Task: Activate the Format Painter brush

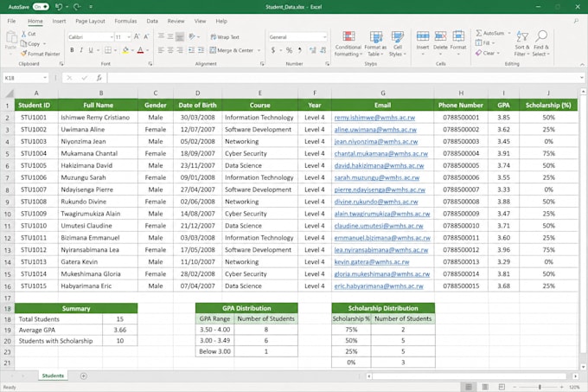Action: [24, 54]
